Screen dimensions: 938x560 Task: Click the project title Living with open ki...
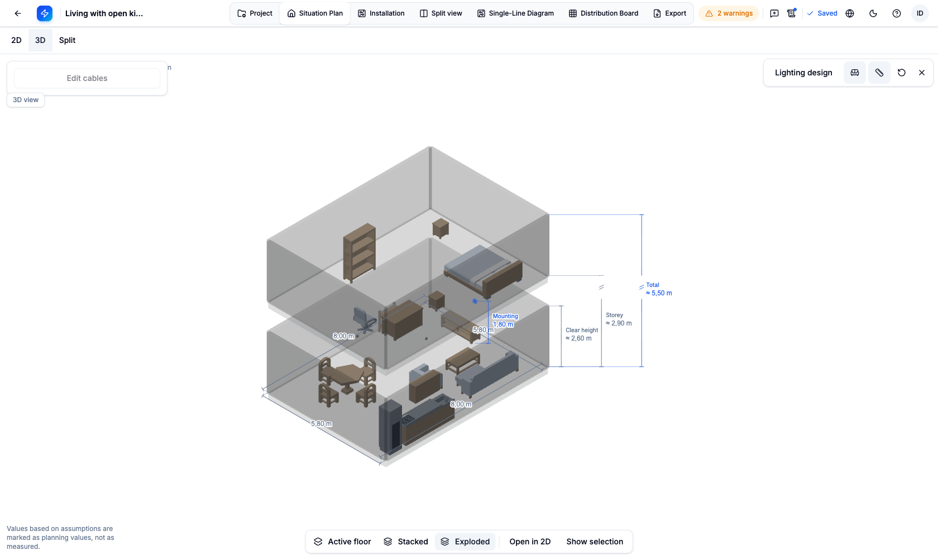pyautogui.click(x=104, y=13)
